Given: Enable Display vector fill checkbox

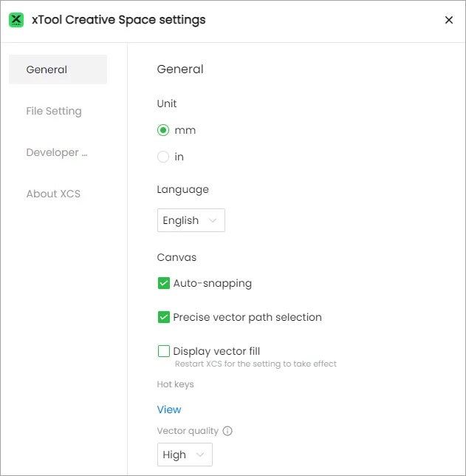Looking at the screenshot, I should tap(164, 351).
